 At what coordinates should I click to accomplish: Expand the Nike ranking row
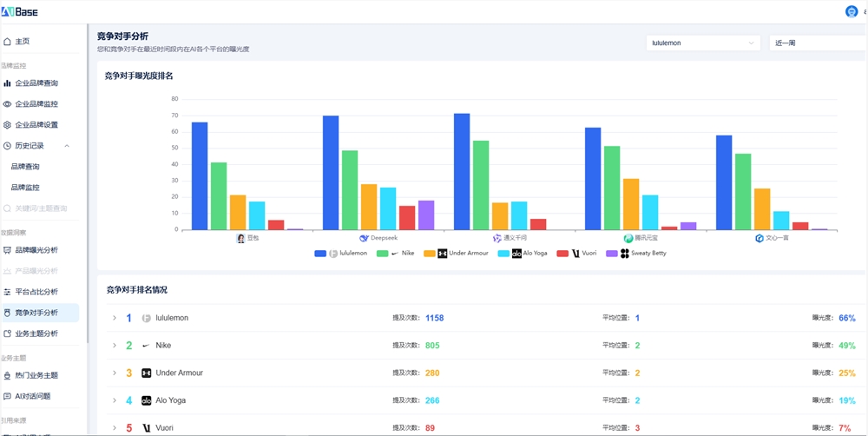(115, 346)
